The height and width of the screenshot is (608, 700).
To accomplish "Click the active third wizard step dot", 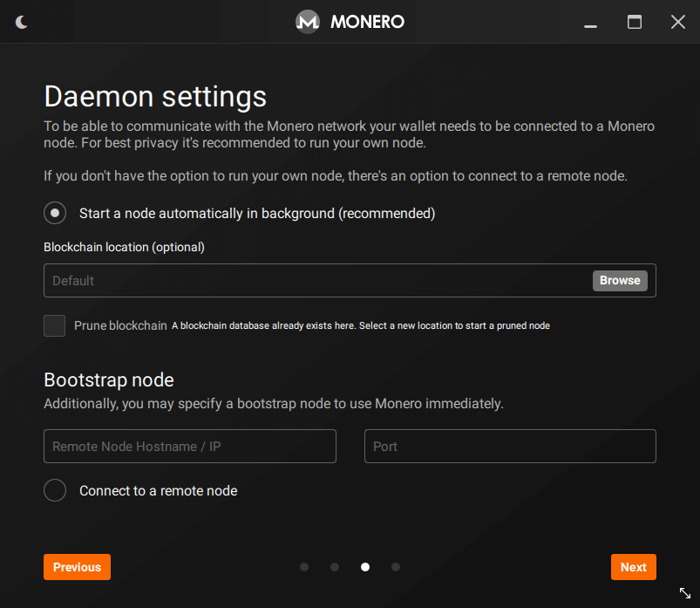I will [365, 567].
